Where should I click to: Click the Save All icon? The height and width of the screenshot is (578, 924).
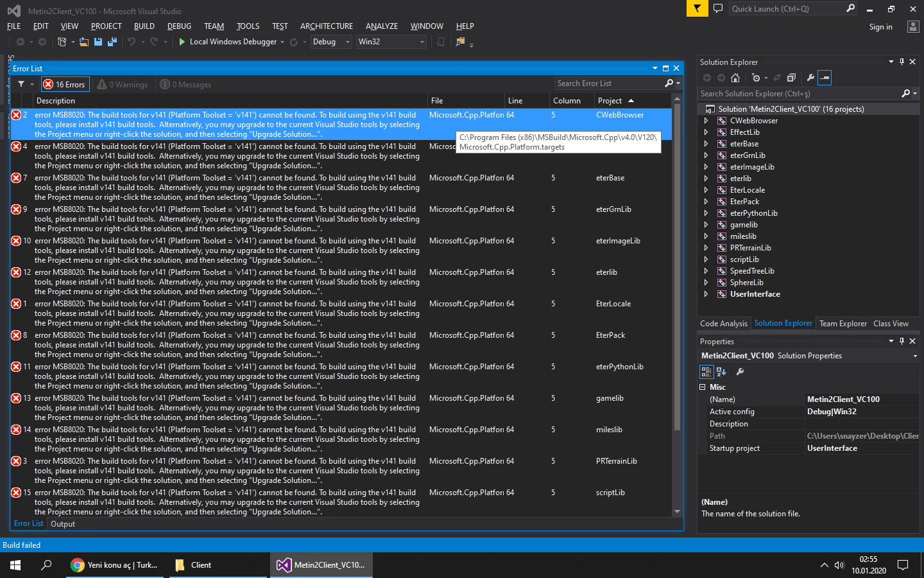pos(112,42)
